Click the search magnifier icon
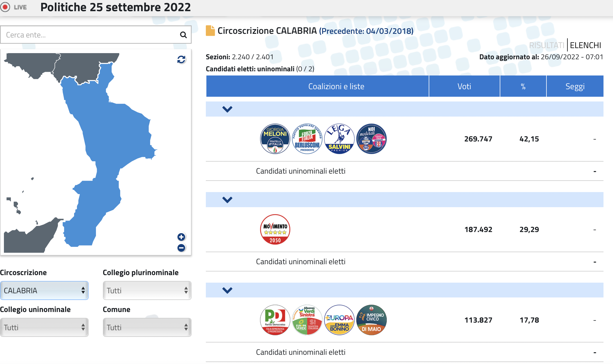 click(183, 35)
